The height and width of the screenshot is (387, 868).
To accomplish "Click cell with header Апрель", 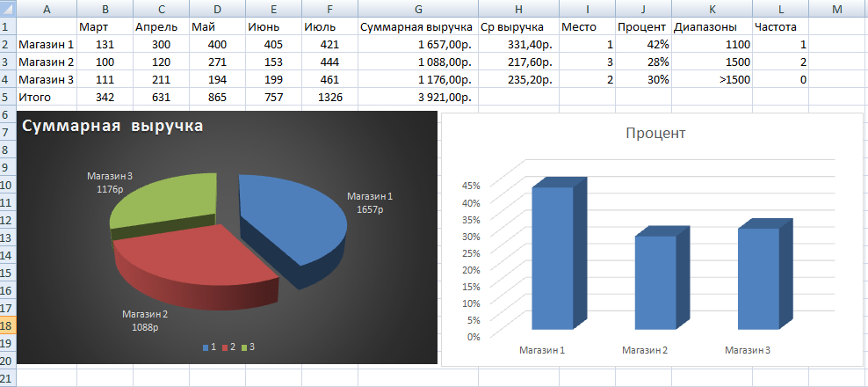I will (x=161, y=26).
